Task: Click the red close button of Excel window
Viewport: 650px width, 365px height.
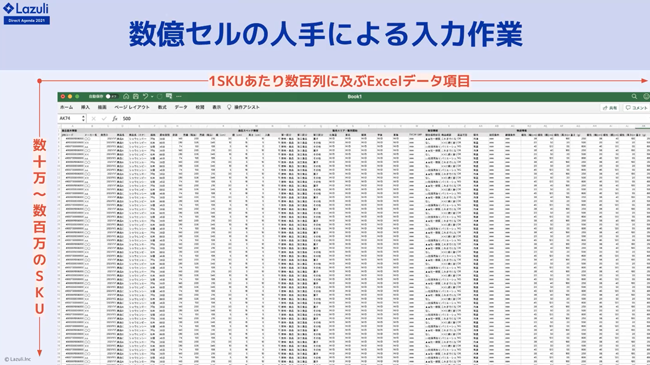Action: click(x=63, y=96)
